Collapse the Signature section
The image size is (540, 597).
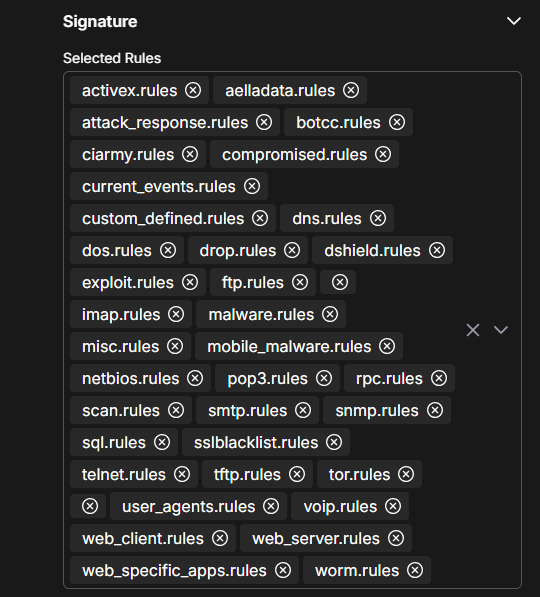[x=514, y=21]
